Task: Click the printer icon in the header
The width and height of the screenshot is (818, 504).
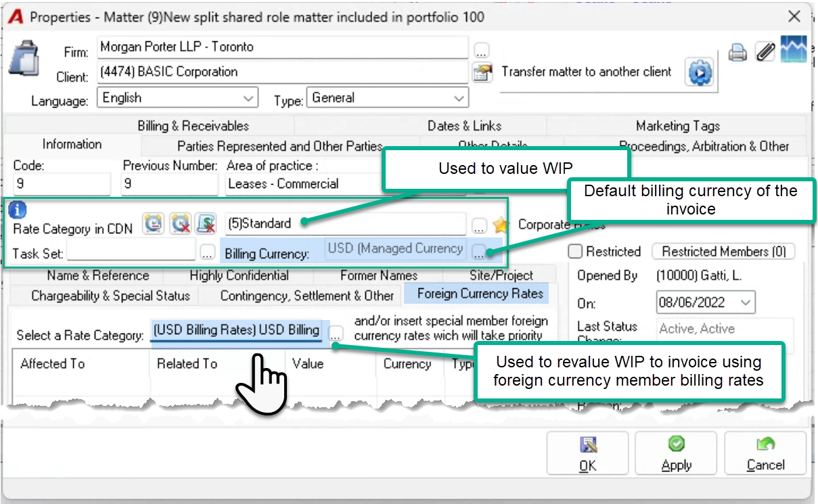Action: click(737, 52)
